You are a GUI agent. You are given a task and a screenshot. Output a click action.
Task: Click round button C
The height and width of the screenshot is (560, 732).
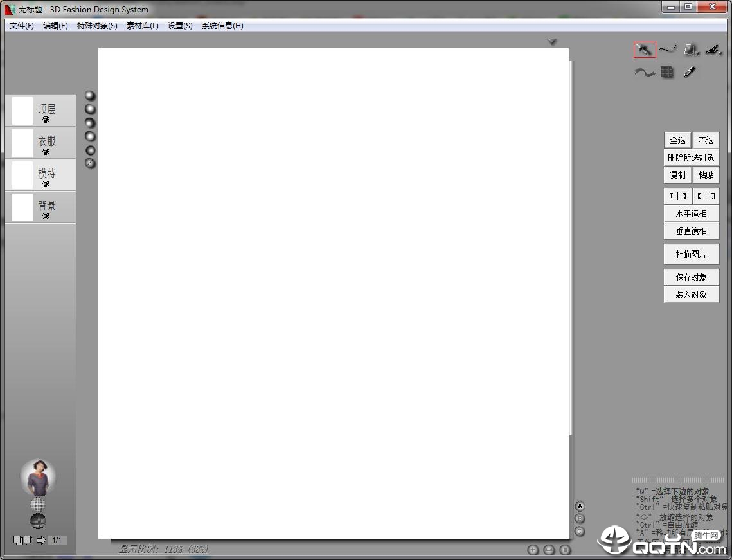[580, 532]
